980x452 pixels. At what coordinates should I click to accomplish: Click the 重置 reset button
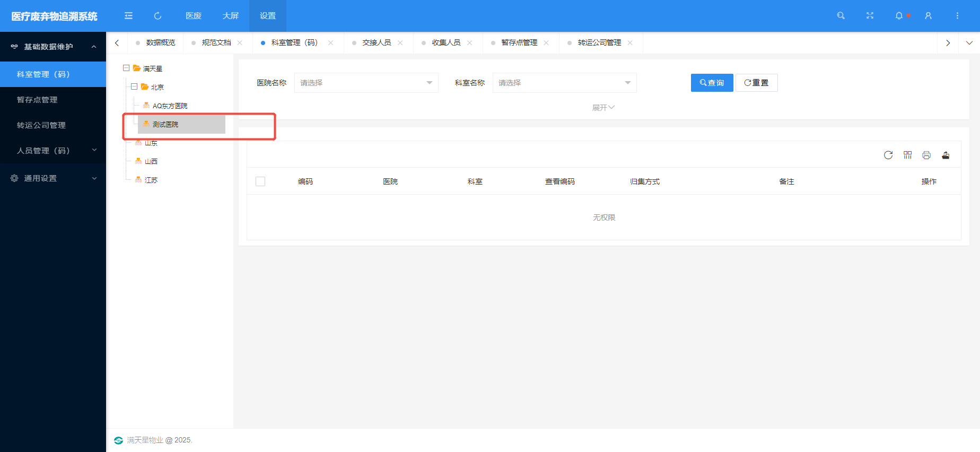point(757,83)
